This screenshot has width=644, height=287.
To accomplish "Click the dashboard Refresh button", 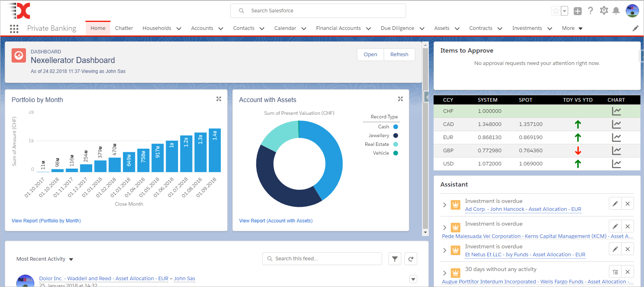I will tap(399, 55).
